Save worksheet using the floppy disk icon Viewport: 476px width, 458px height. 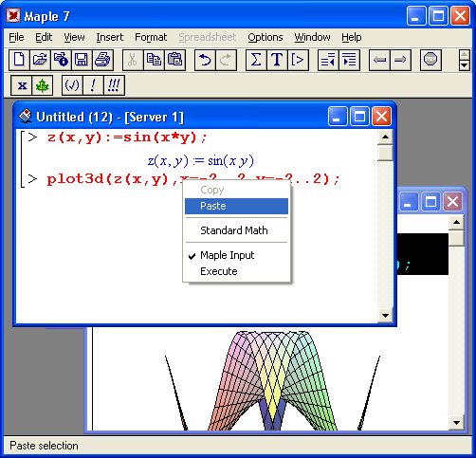pos(82,60)
